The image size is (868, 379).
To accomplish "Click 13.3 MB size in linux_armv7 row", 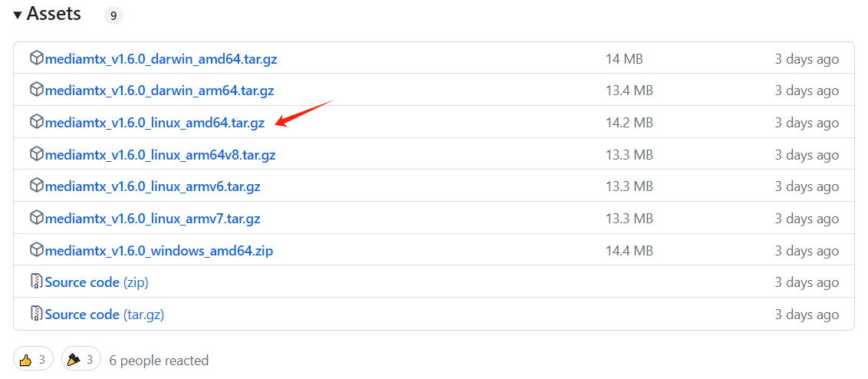I will (630, 219).
